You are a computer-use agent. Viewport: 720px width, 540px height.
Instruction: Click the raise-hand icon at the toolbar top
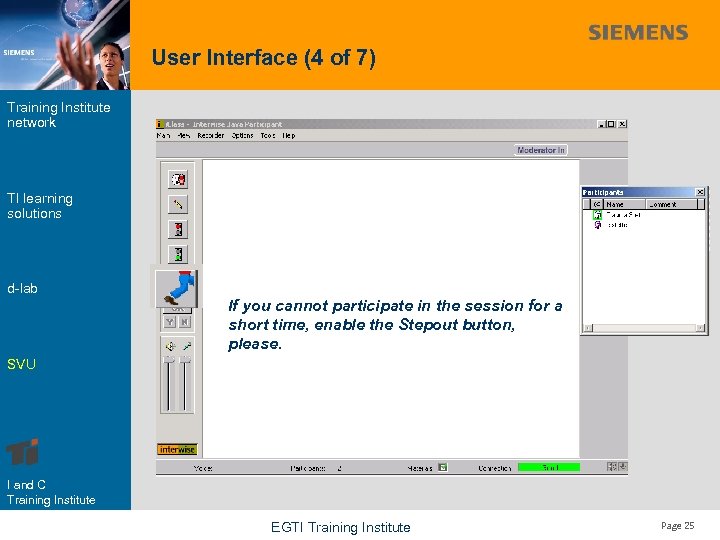coord(178,179)
